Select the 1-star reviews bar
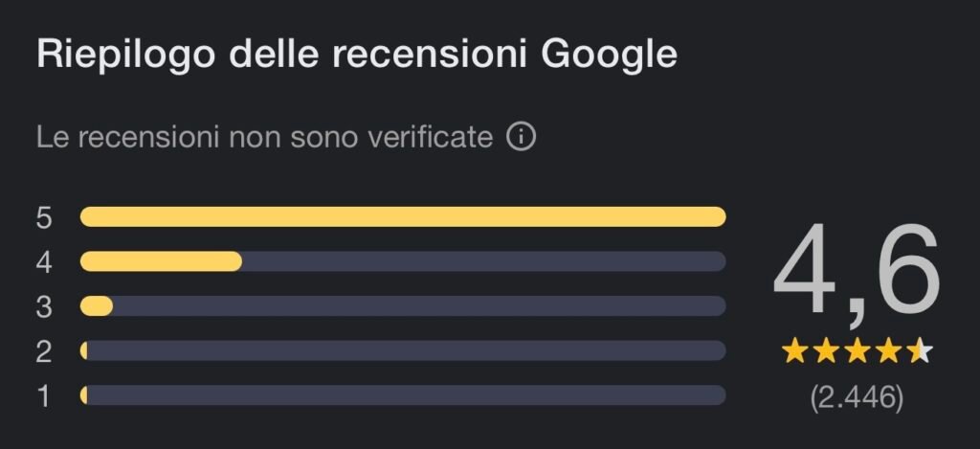Image resolution: width=980 pixels, height=449 pixels. pyautogui.click(x=402, y=394)
